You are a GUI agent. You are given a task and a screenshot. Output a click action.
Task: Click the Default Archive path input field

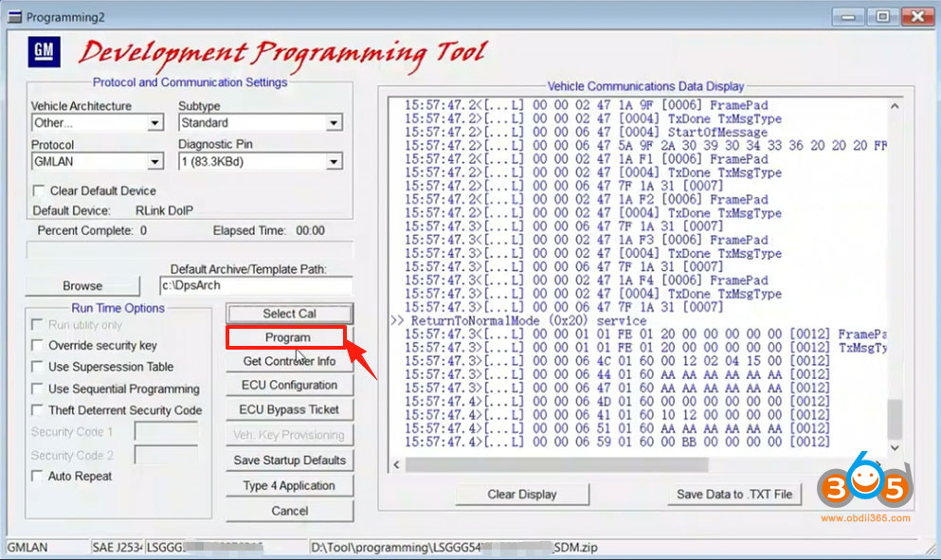pyautogui.click(x=256, y=286)
